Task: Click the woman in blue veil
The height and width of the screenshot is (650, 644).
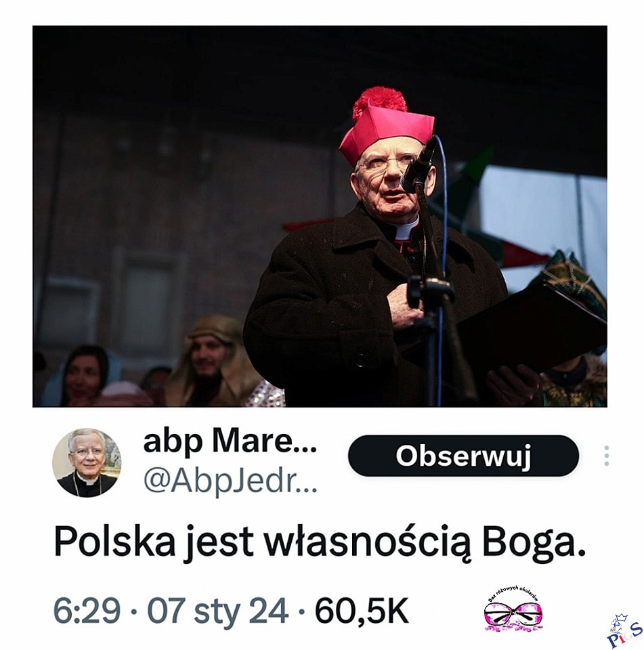Action: coord(83,376)
